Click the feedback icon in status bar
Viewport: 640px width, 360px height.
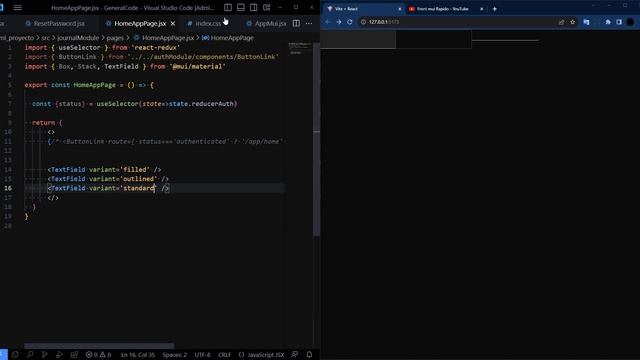point(294,355)
